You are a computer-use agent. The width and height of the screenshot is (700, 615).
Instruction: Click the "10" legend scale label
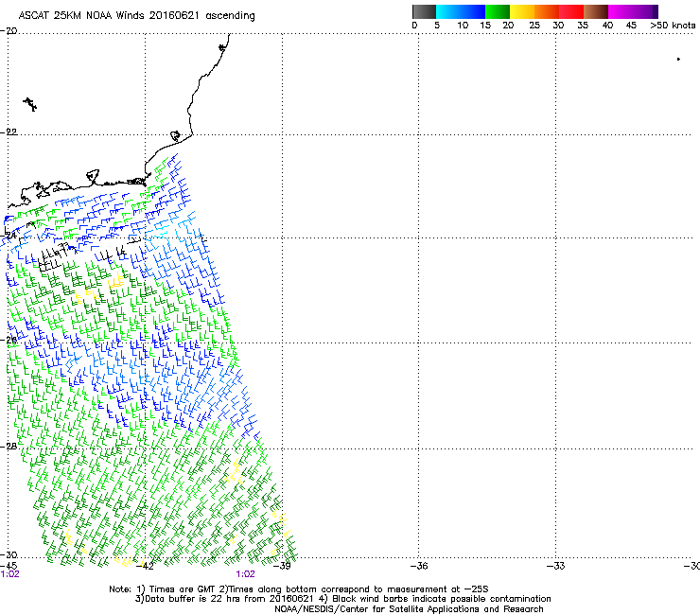point(463,26)
